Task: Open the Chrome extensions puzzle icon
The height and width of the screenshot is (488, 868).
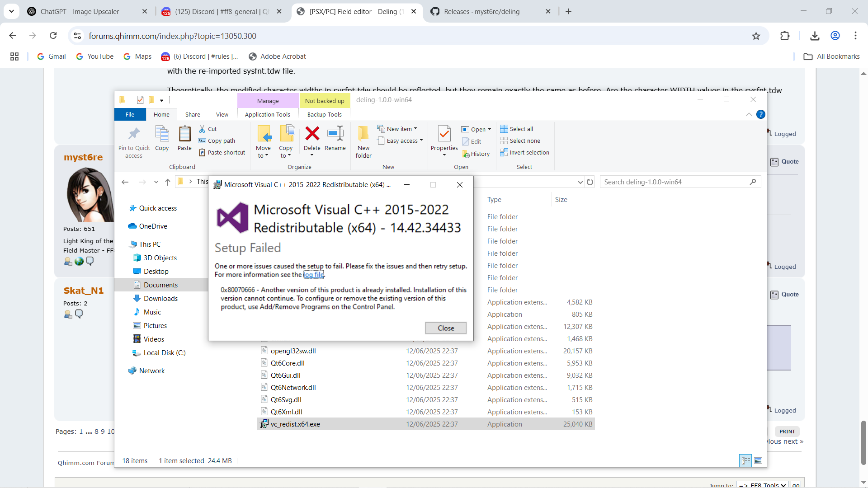Action: (785, 36)
